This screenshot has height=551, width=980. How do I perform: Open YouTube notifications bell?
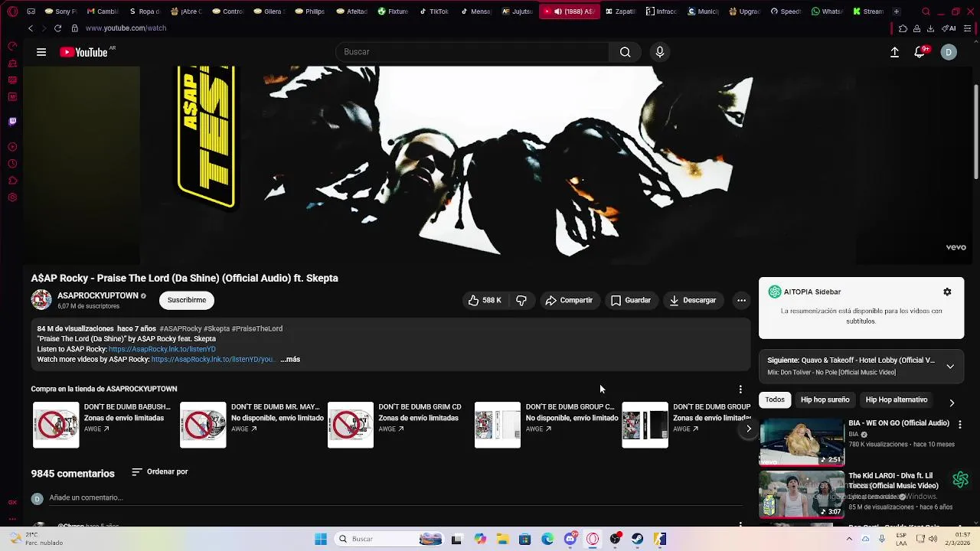920,52
